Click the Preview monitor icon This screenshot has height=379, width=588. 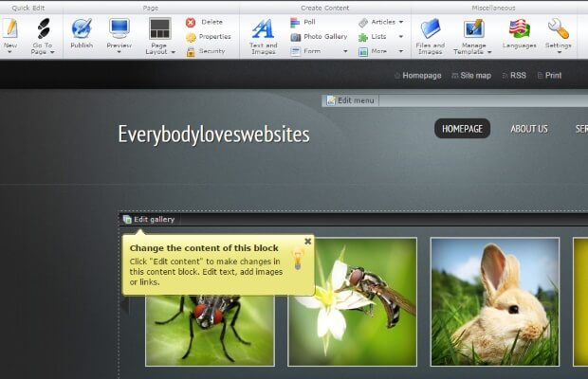tap(119, 28)
